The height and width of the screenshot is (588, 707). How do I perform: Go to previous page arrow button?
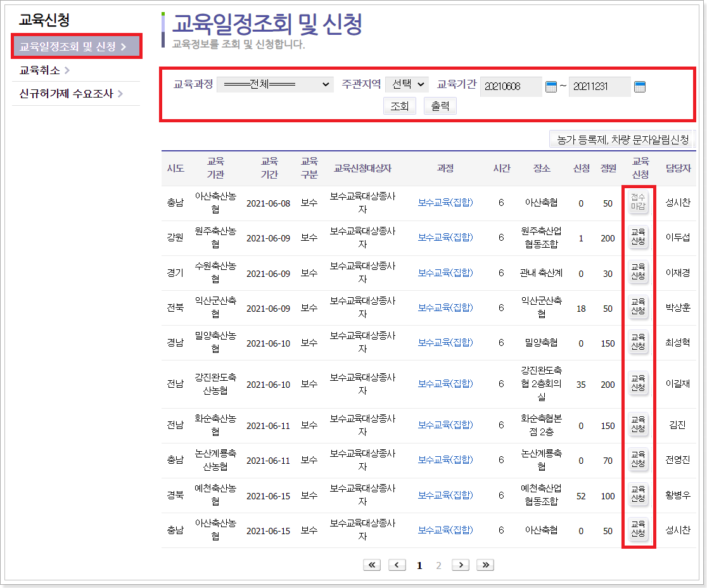(397, 565)
